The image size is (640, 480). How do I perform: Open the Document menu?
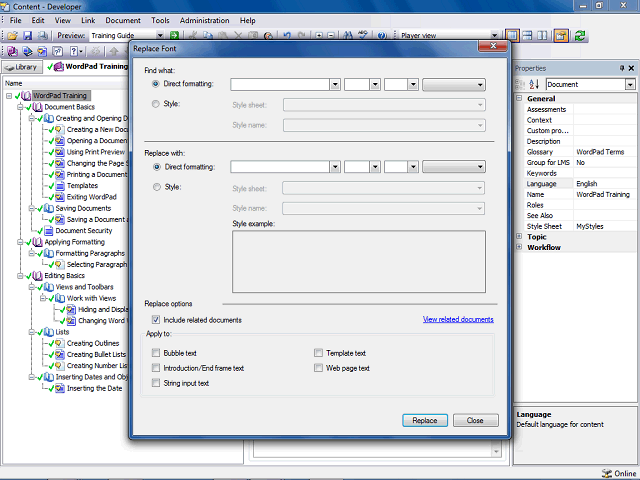123,20
